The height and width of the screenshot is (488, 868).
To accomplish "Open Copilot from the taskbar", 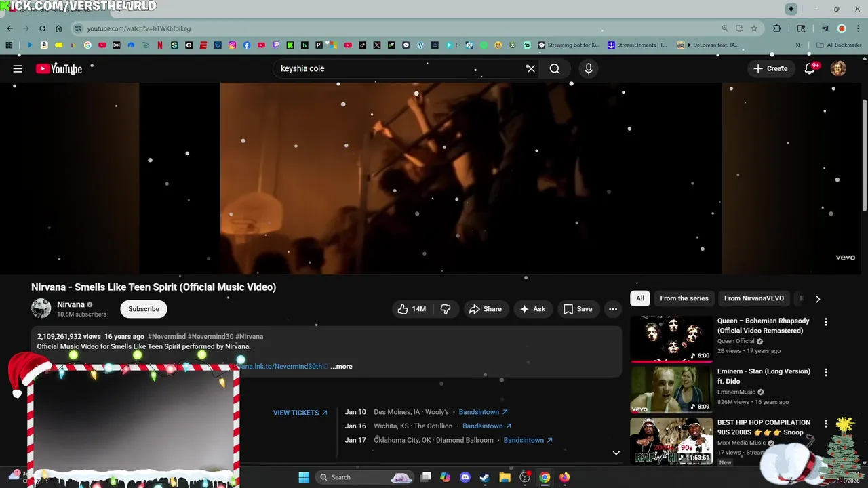I will (x=445, y=477).
